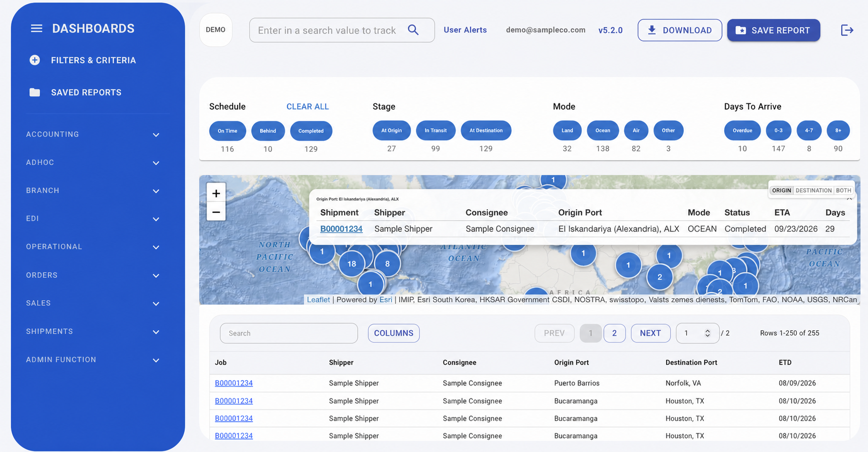
Task: Toggle the Overdue days filter
Action: (743, 130)
